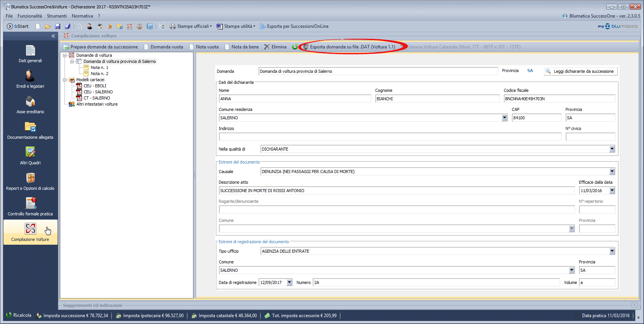Screen dimensions: 644x324
Task: Open Comune residenza dropdown
Action: (x=504, y=118)
